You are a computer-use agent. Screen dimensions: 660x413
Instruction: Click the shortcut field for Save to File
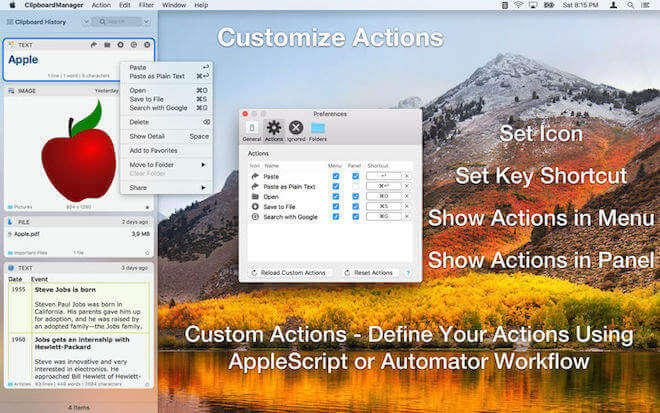click(x=383, y=206)
